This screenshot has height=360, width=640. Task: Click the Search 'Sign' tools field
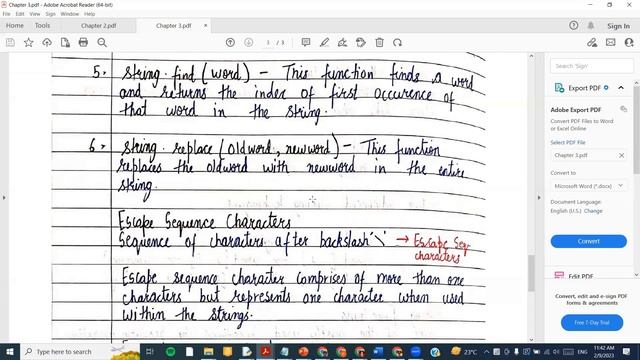click(591, 66)
